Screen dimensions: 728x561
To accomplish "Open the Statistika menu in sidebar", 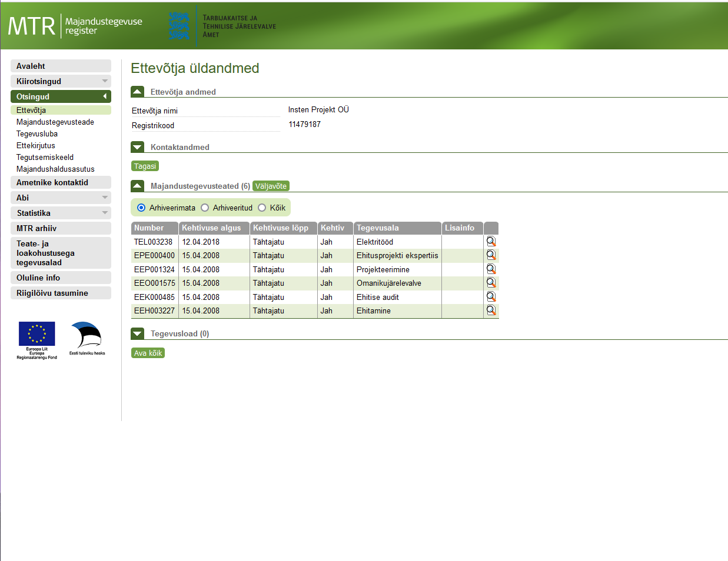I will coord(61,213).
